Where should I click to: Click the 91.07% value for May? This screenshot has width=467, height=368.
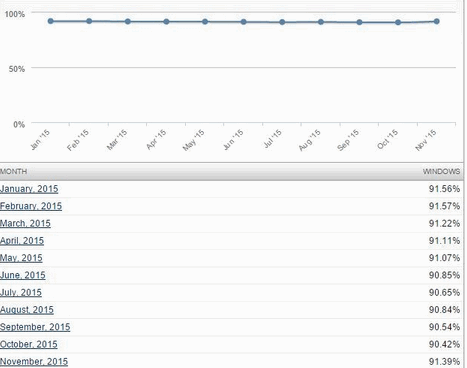[x=444, y=258]
